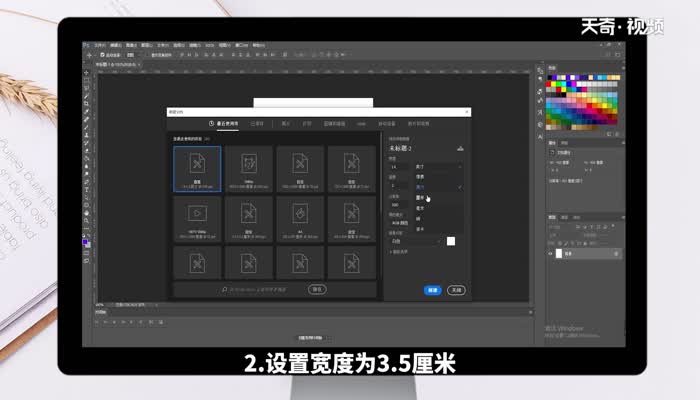Open the 文件 menu
This screenshot has height=400, width=700.
pyautogui.click(x=100, y=46)
